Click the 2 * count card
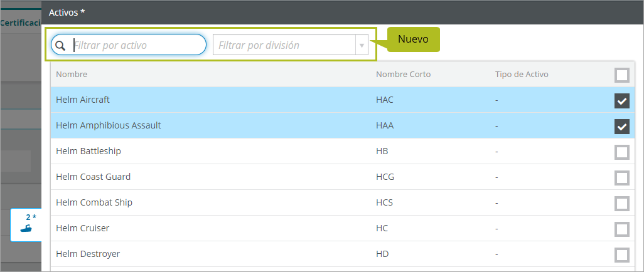 click(26, 225)
